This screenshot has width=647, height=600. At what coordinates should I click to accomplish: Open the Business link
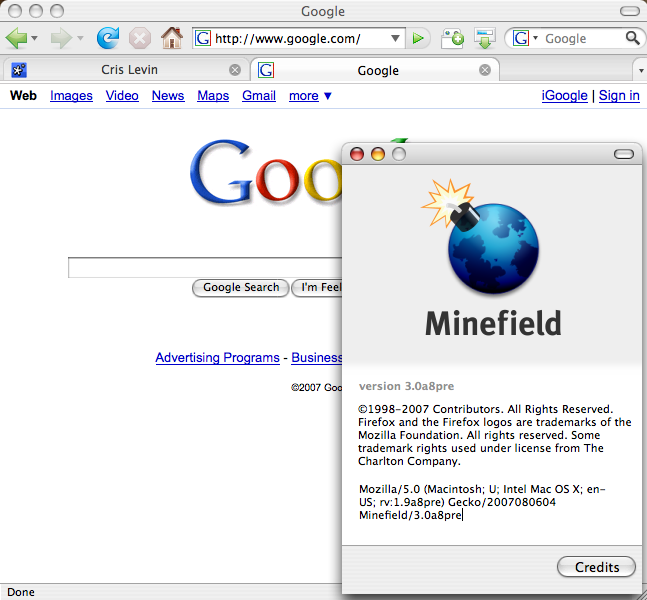pyautogui.click(x=317, y=357)
